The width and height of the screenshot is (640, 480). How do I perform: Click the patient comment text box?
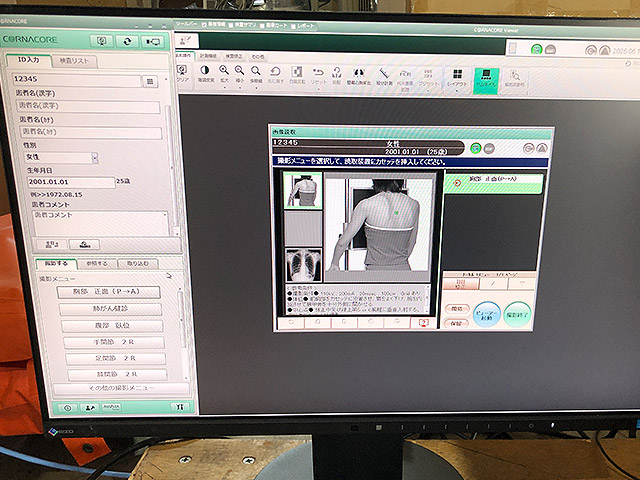pos(100,223)
